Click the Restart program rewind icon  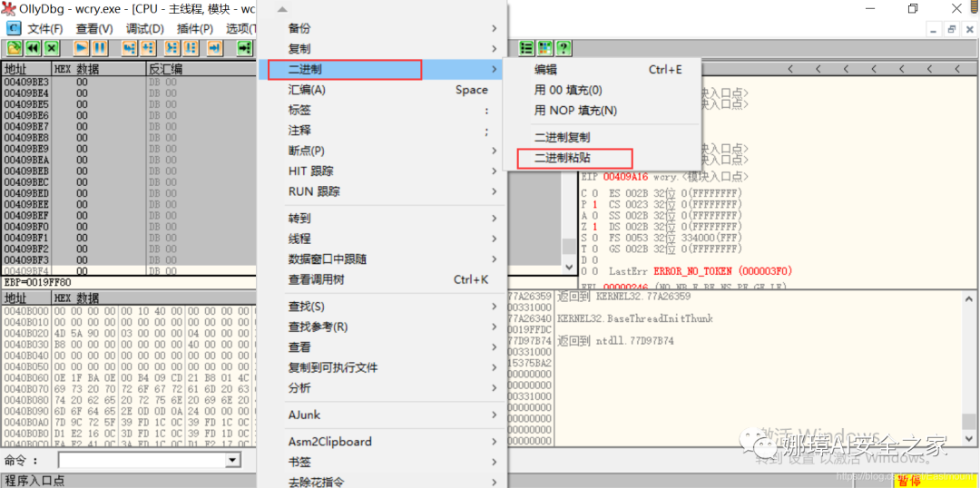(32, 48)
